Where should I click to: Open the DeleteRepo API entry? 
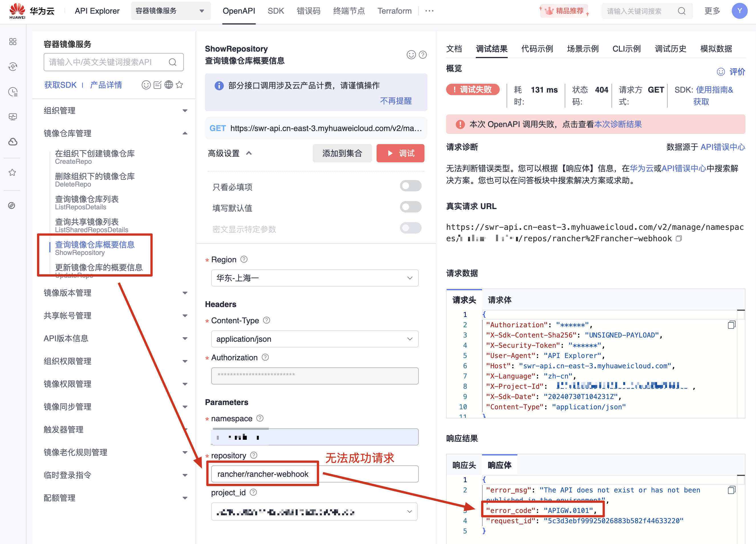coord(95,180)
